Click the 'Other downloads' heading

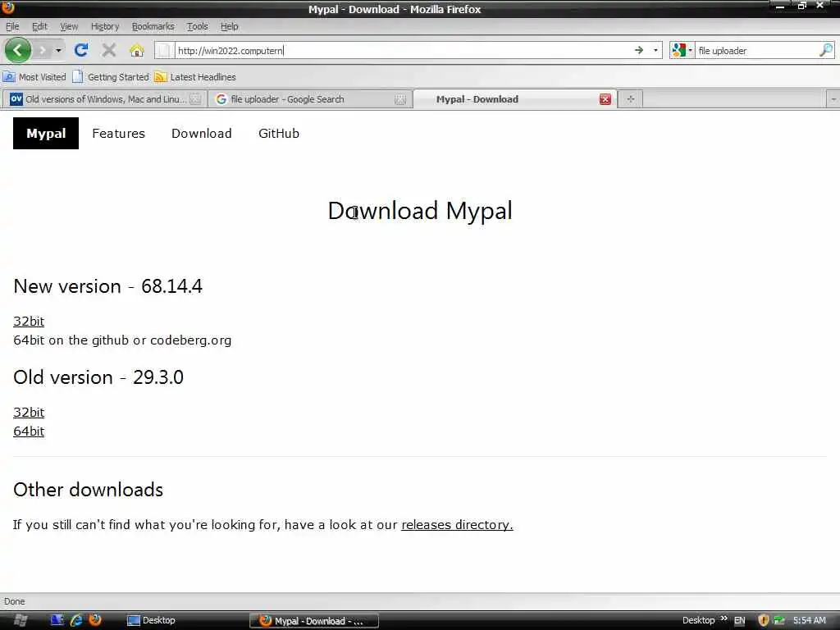coord(88,490)
